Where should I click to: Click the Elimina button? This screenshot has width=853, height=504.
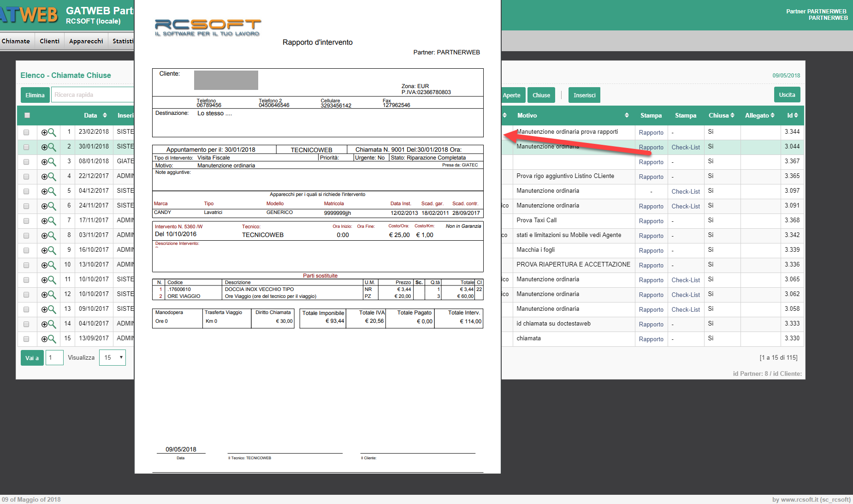click(35, 95)
